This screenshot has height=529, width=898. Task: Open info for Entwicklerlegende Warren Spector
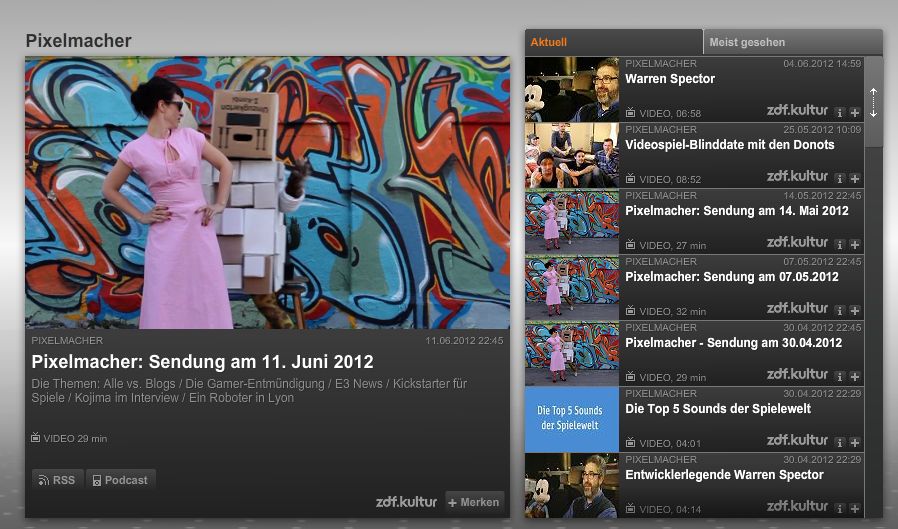(x=840, y=508)
